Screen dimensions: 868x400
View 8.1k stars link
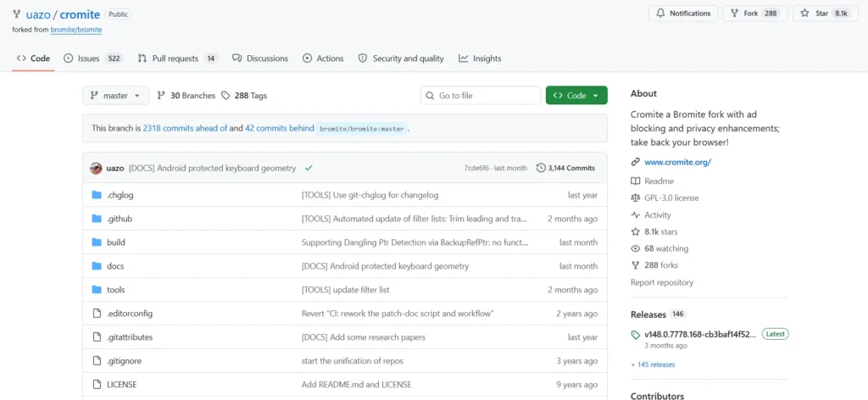[661, 232]
